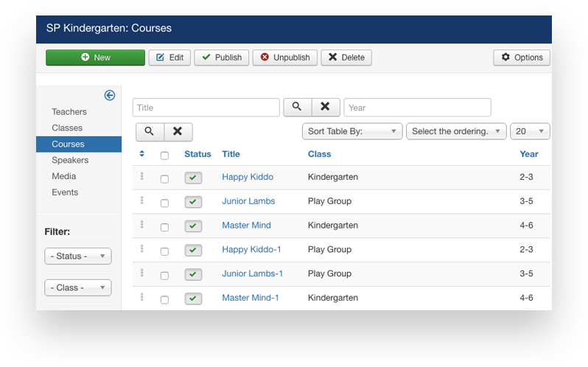
Task: Open the Happy Kiddo-1 course link
Action: [x=251, y=250]
